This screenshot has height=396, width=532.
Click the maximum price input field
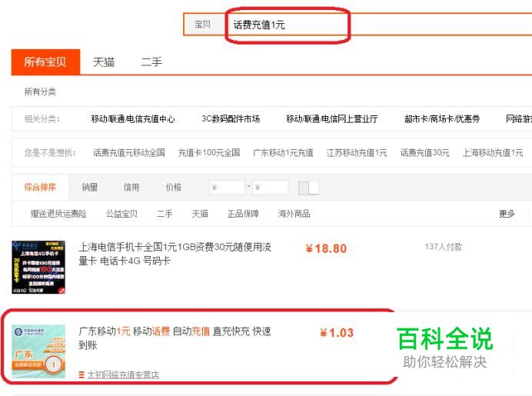[271, 188]
